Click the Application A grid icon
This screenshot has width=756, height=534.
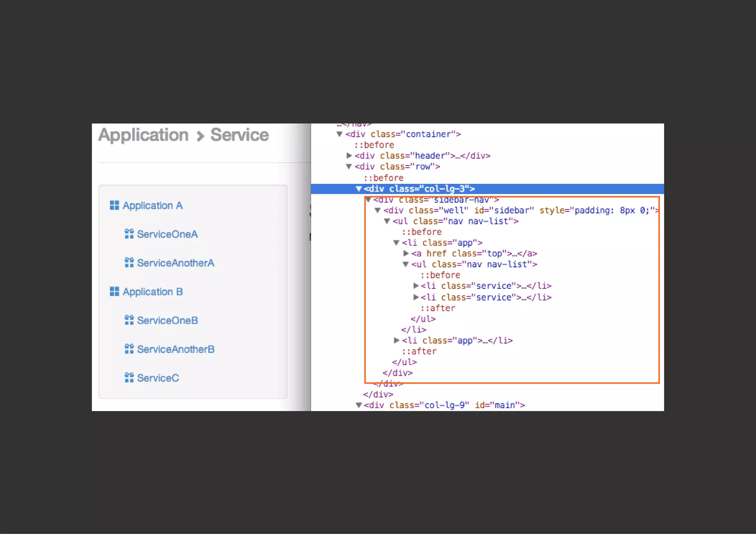click(x=114, y=205)
